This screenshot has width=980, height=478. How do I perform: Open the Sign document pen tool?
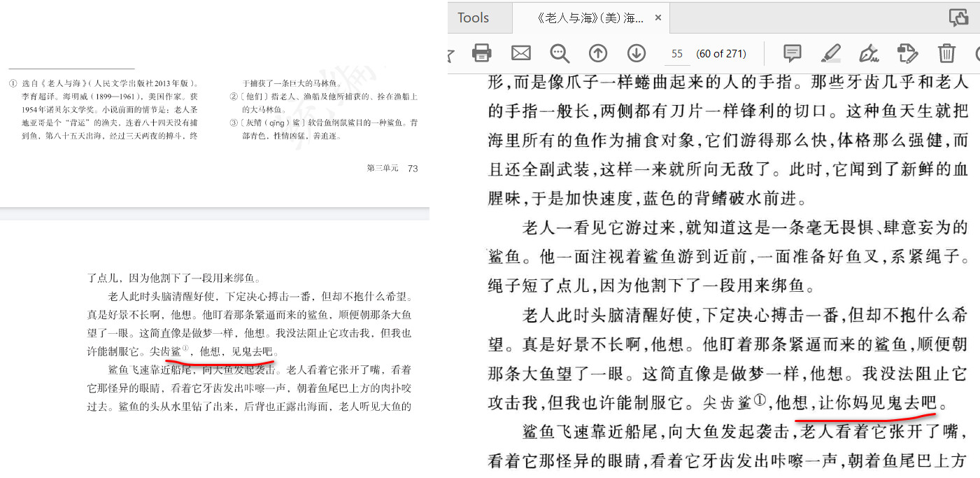click(x=868, y=53)
